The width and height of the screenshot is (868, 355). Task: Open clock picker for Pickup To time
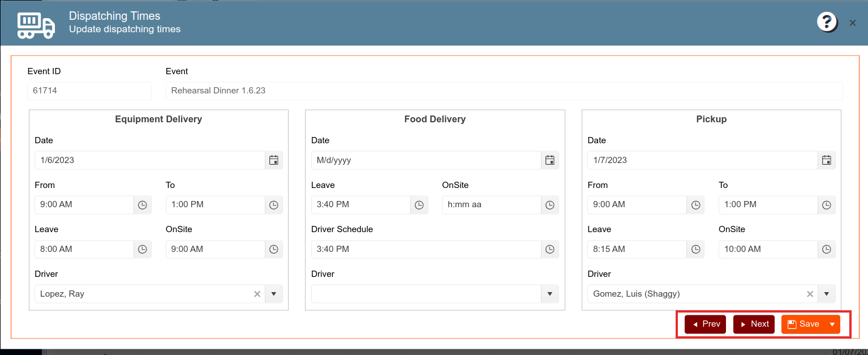pos(827,204)
